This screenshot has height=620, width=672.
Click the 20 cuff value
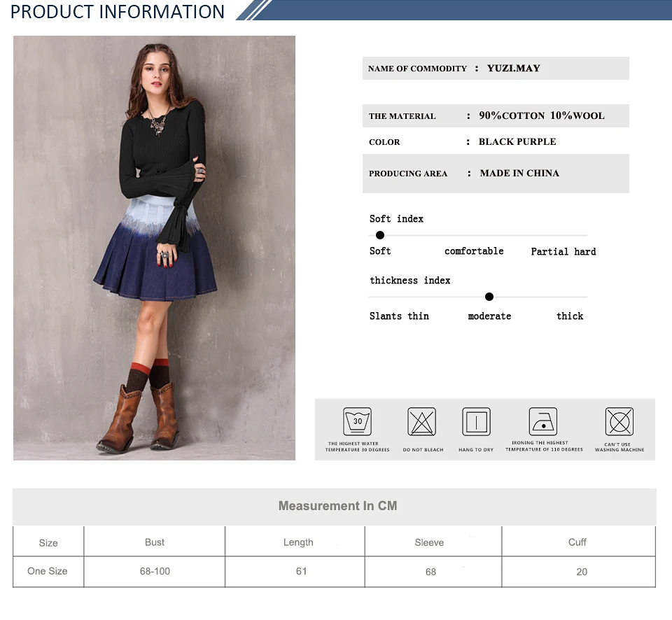tap(582, 572)
